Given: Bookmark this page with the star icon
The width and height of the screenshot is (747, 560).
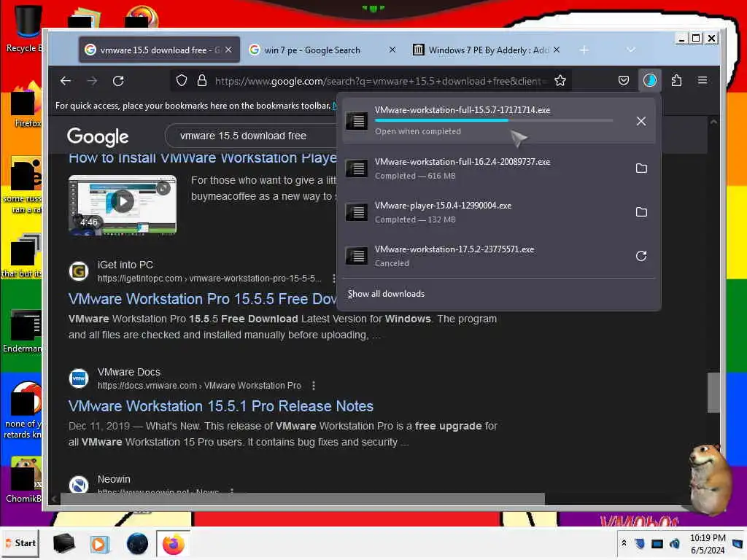Looking at the screenshot, I should [x=560, y=80].
